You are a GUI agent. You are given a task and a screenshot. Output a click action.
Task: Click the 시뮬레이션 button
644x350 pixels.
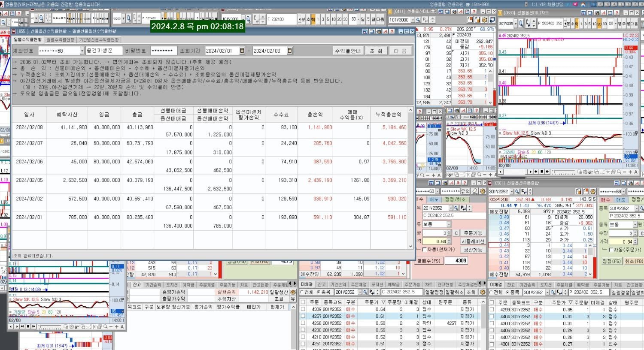(473, 241)
